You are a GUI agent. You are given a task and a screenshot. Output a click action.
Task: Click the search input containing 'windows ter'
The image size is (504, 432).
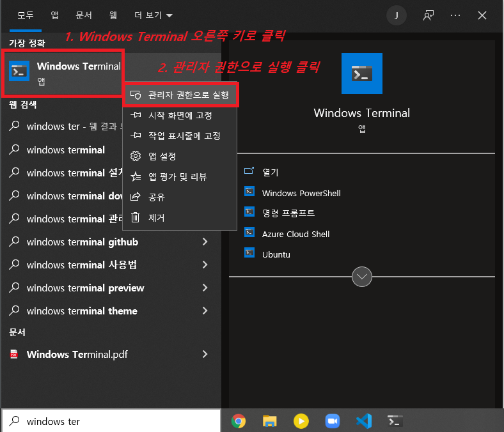coord(111,420)
